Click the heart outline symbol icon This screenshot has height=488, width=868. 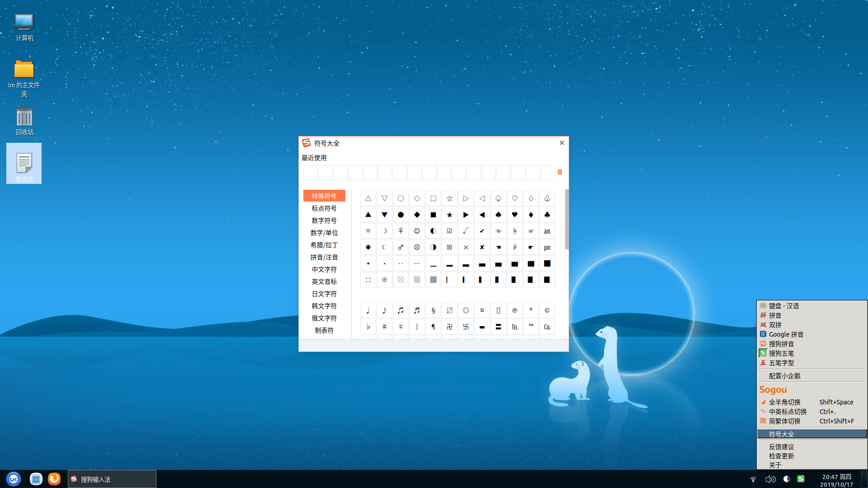point(514,198)
